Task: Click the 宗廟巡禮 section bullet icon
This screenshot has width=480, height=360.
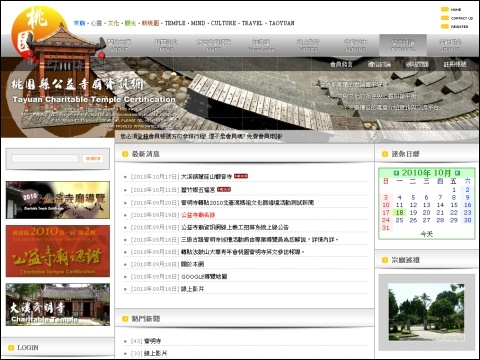Action: (385, 260)
